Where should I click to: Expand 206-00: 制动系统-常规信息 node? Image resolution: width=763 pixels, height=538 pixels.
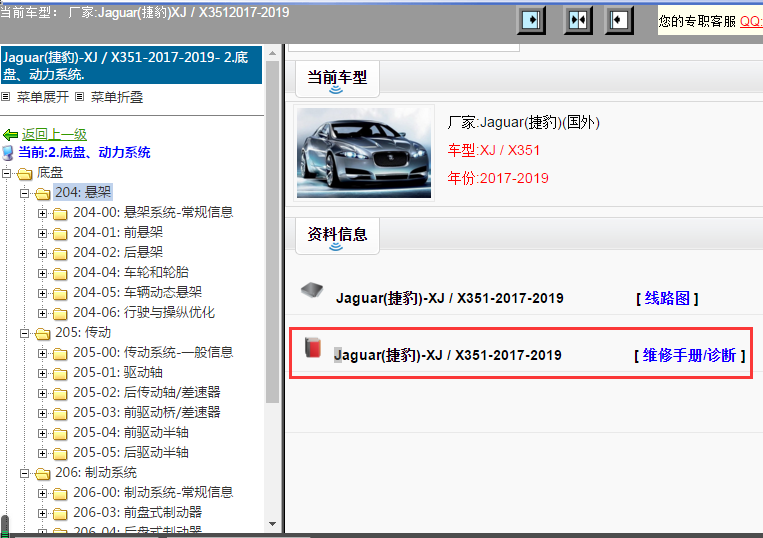pos(42,493)
